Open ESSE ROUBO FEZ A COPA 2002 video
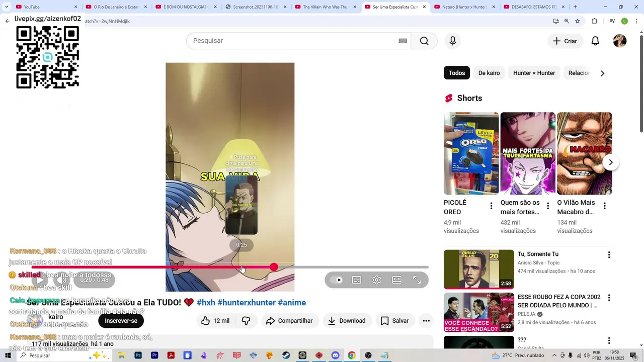644x362 pixels. coord(479,312)
